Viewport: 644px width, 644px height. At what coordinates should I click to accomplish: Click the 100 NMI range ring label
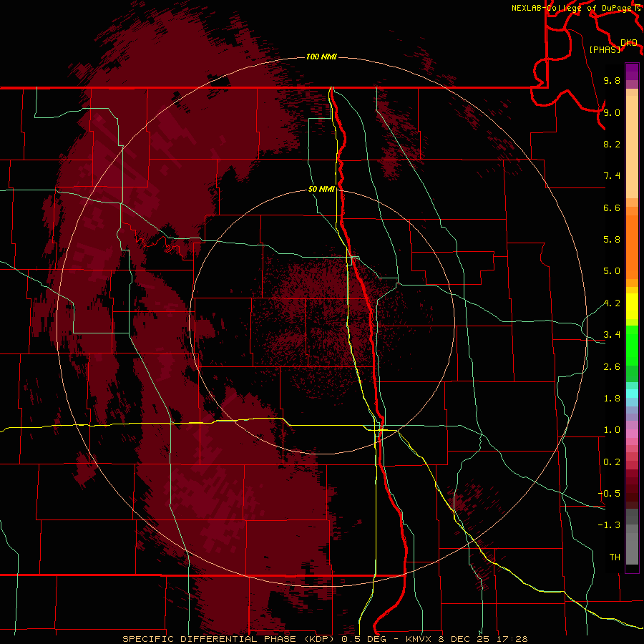coord(321,57)
